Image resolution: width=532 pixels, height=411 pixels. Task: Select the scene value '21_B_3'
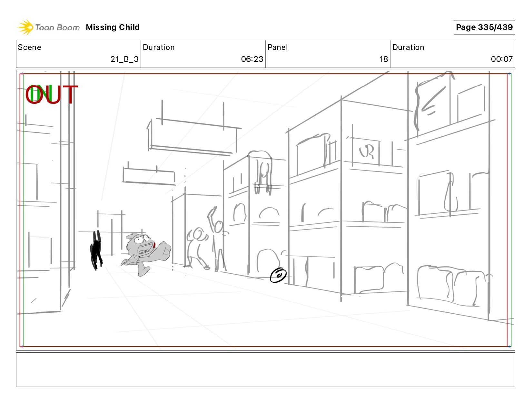pos(124,59)
